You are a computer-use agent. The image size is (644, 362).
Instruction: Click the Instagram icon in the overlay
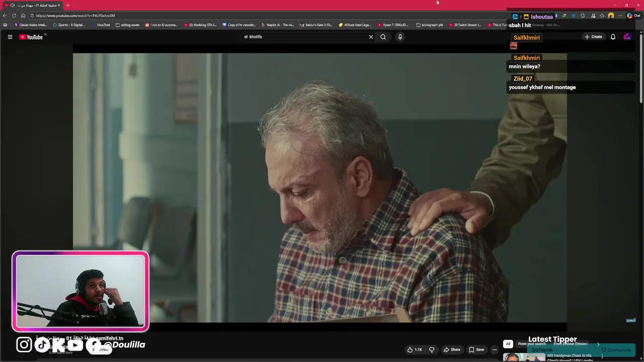coord(24,344)
